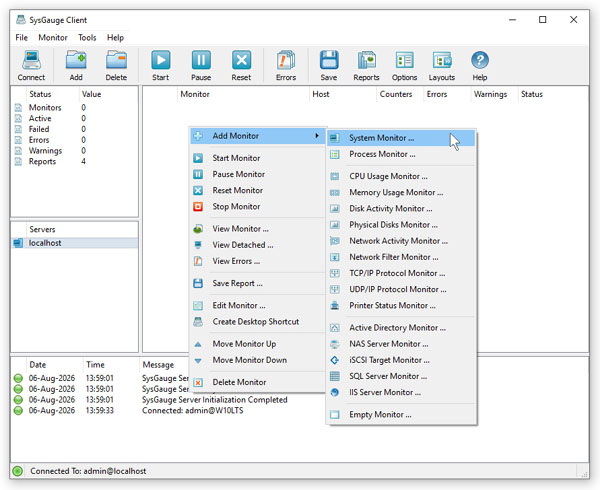This screenshot has width=600, height=490.
Task: Open the Help menu in menu bar
Action: click(115, 37)
